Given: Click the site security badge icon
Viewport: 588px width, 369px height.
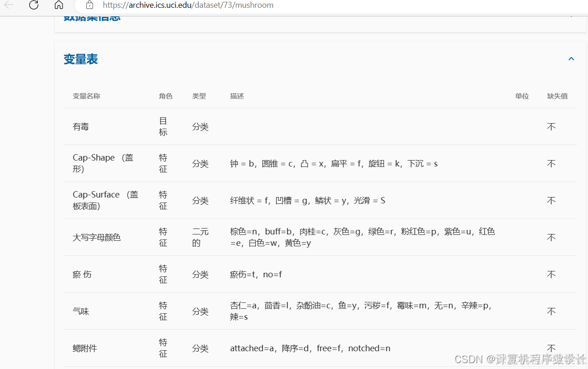Looking at the screenshot, I should click(89, 5).
